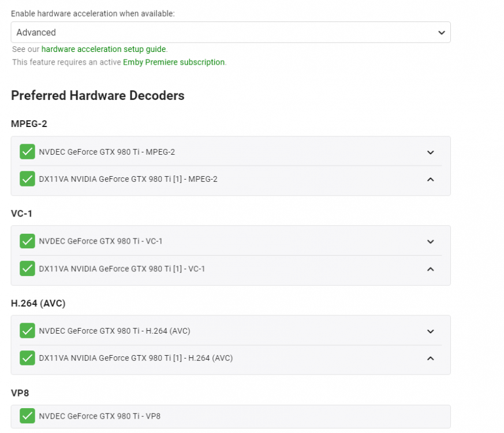Follow the Emby Premiere subscription link
The width and height of the screenshot is (504, 433).
pyautogui.click(x=174, y=62)
